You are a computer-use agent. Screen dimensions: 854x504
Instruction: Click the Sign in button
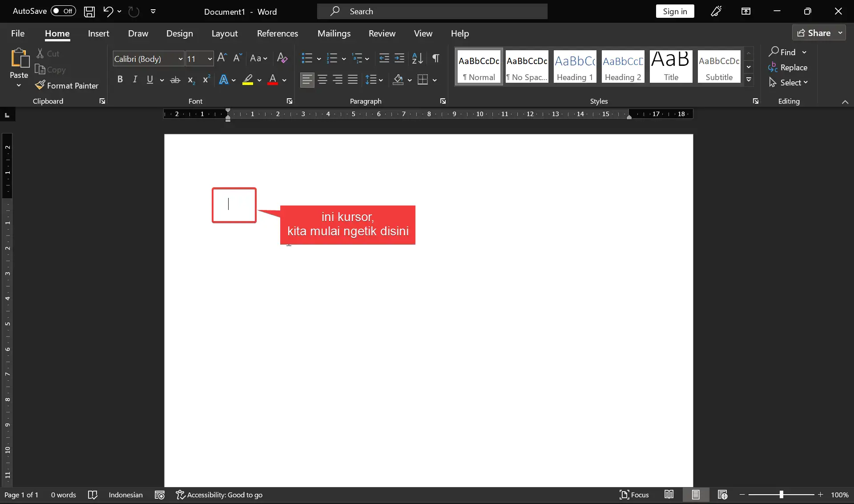675,11
